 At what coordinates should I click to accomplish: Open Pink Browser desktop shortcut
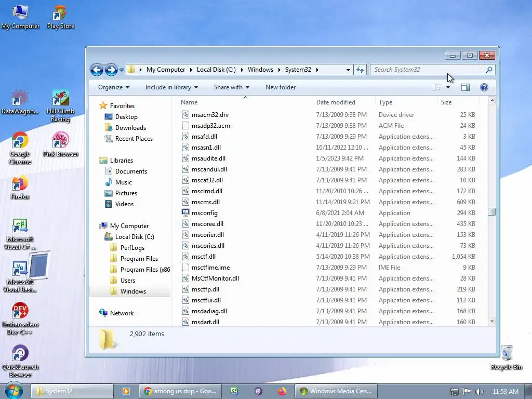(60, 145)
